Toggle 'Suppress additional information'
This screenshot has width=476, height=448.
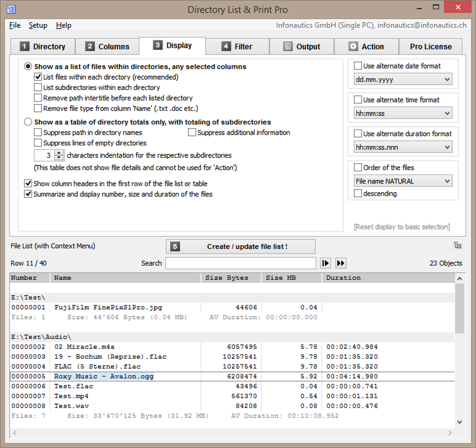[192, 132]
